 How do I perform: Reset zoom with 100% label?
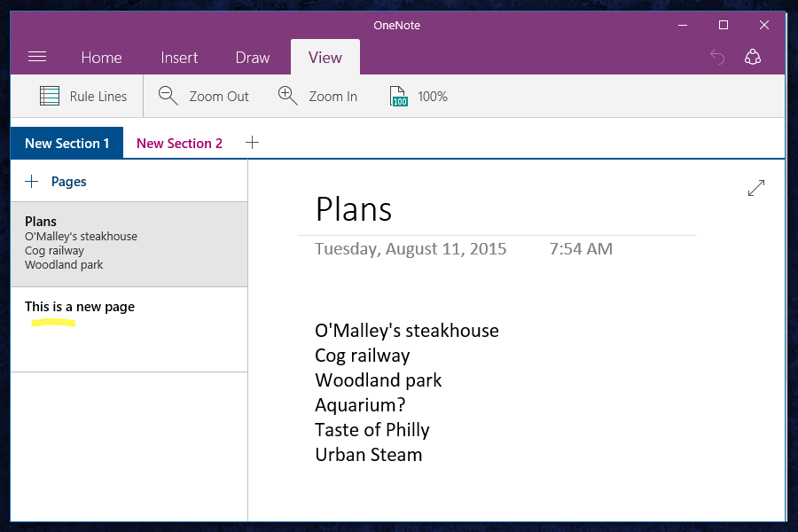433,97
